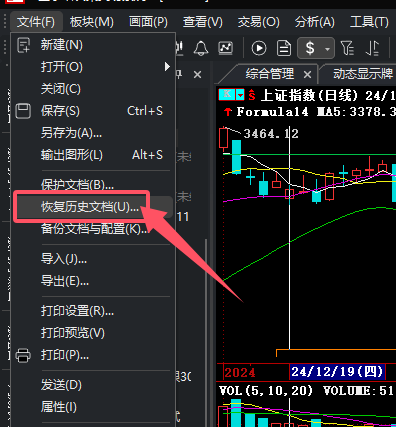Viewport: 396px width, 427px height.
Task: Click 打印(P)... menu entry
Action: (x=93, y=355)
